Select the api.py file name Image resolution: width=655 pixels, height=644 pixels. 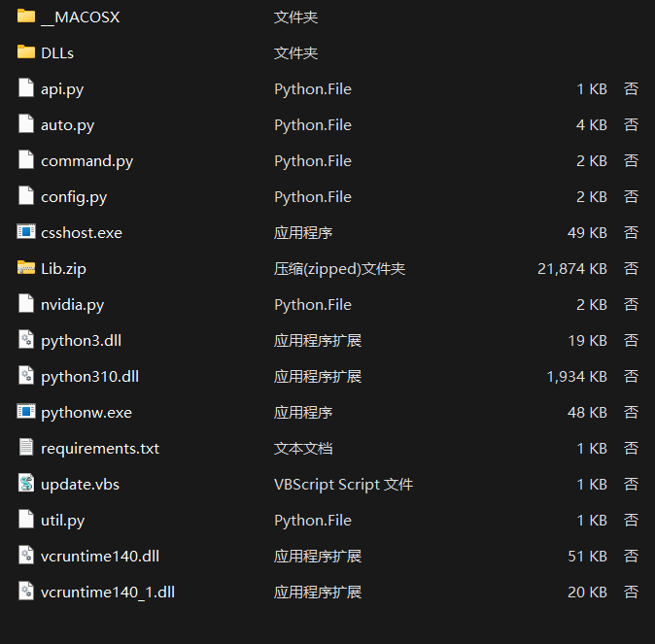(62, 89)
